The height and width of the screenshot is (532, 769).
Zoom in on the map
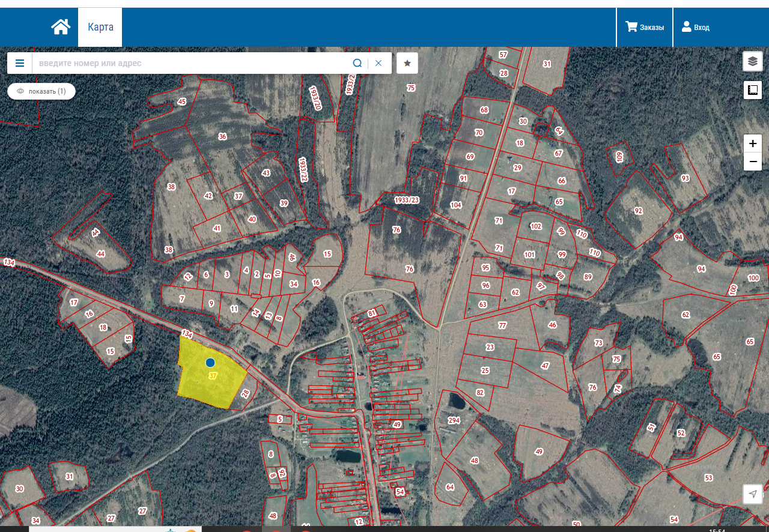(x=753, y=144)
